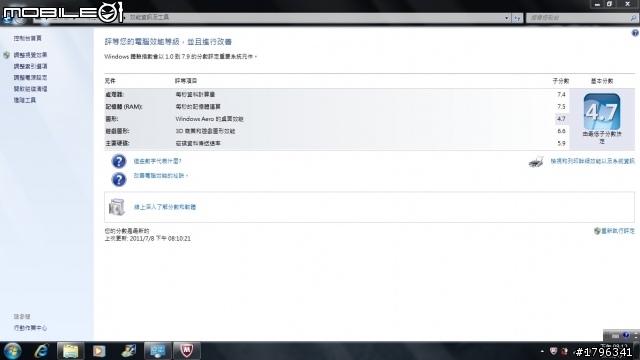Click the RAM subscore 7.5

(x=561, y=107)
